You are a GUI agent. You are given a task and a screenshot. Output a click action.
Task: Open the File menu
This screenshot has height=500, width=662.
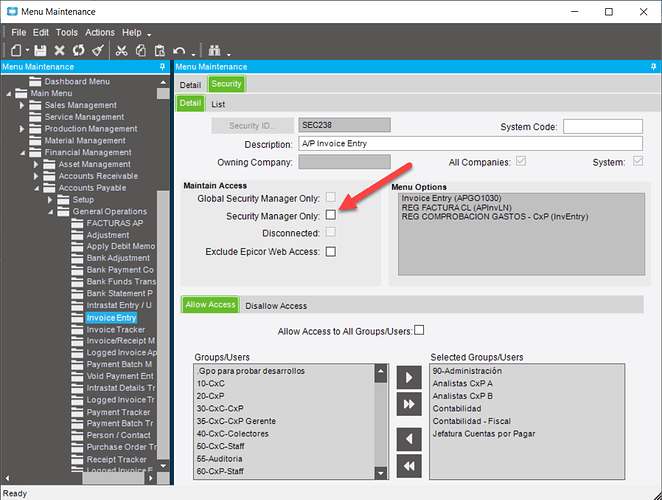(19, 33)
